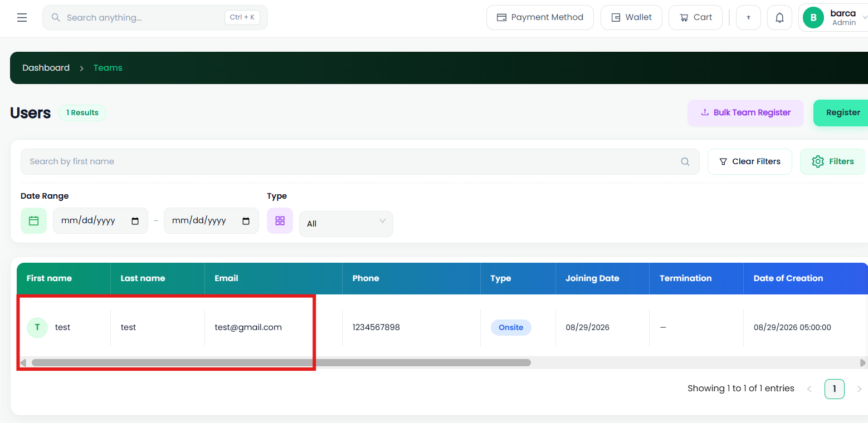Click the Date Range end date field
Image resolution: width=868 pixels, height=423 pixels.
(211, 221)
